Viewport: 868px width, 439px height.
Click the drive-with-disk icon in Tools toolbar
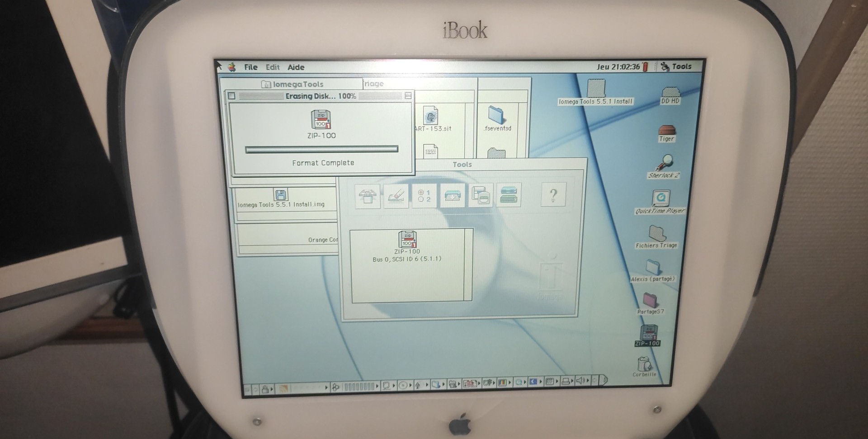click(452, 196)
